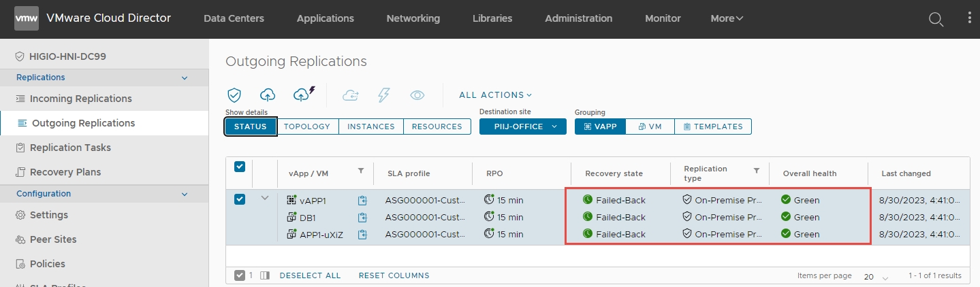Viewport: 980px width, 287px height.
Task: Switch to the TOPOLOGY details tab
Action: [x=307, y=126]
